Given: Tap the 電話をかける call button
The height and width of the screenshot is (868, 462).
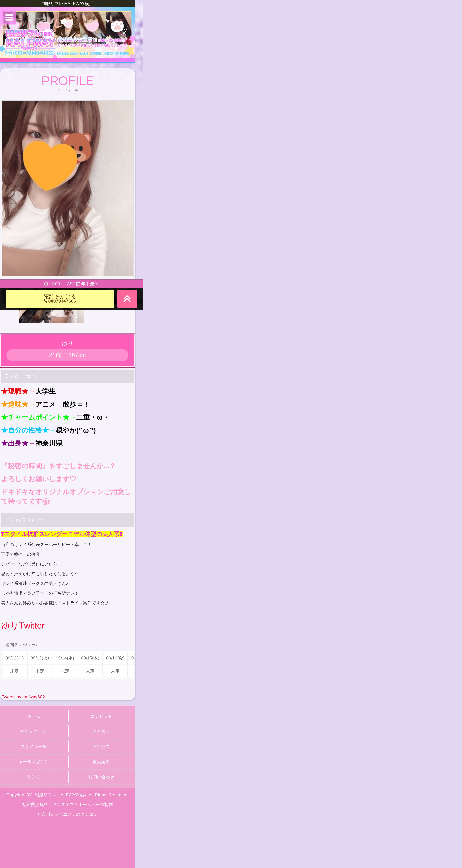Looking at the screenshot, I should pos(60,299).
